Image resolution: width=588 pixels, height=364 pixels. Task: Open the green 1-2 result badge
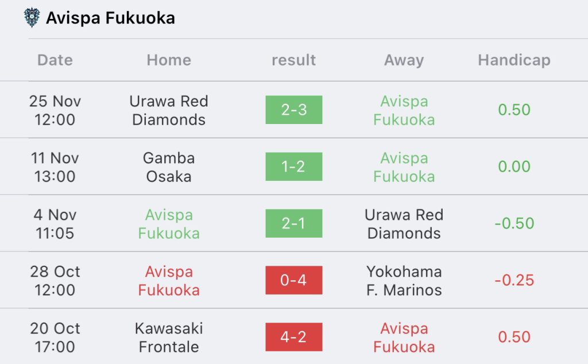pyautogui.click(x=293, y=166)
